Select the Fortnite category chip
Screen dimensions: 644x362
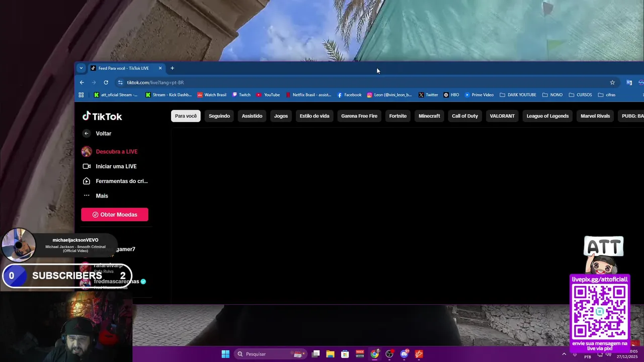pos(397,116)
